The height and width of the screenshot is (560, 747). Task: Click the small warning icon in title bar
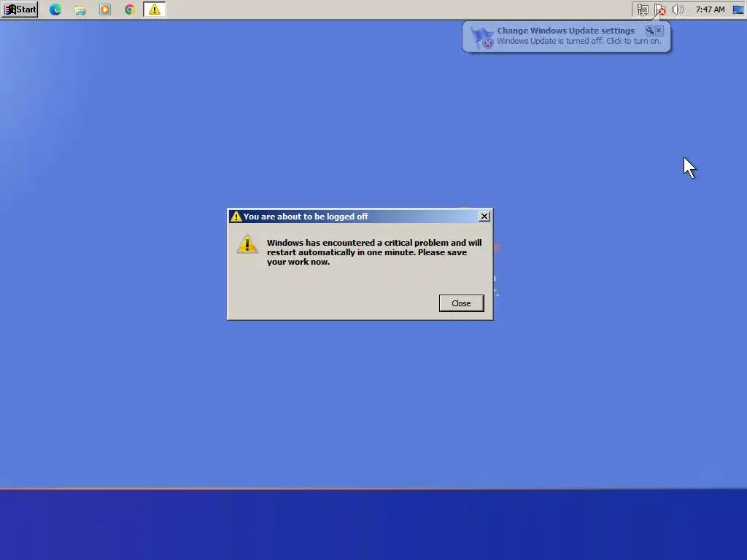tap(236, 217)
